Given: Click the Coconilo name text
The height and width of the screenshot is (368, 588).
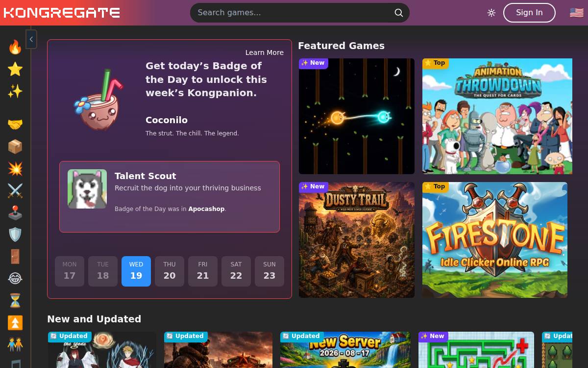Looking at the screenshot, I should (x=167, y=120).
